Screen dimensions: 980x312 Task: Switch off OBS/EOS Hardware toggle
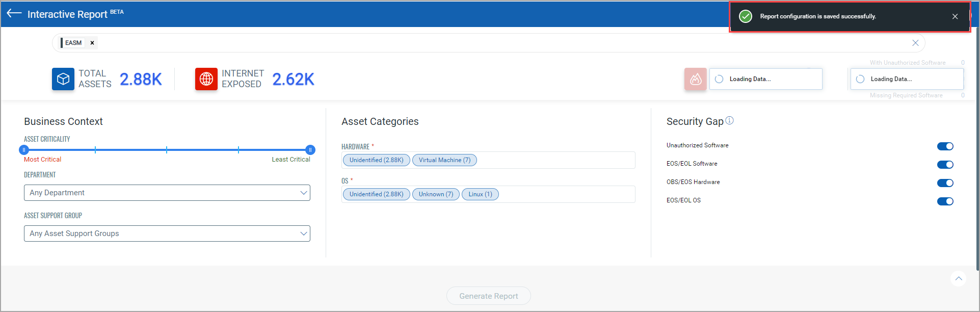[945, 183]
